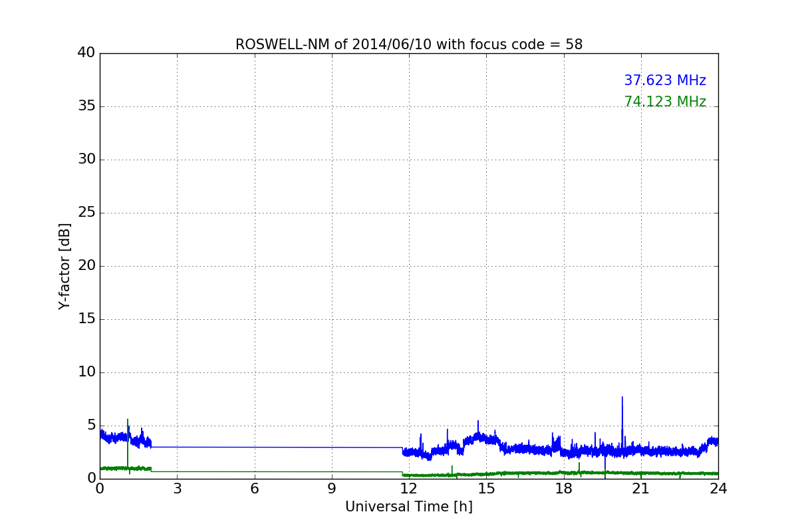798x532 pixels.
Task: Click the y-axis tick label 25
Action: click(x=86, y=213)
